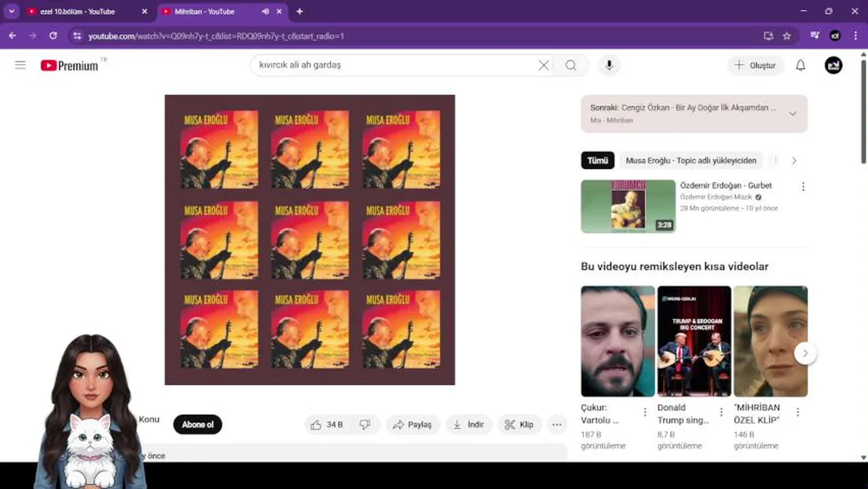Go to YouTube Premium home logo
Image resolution: width=868 pixels, height=489 pixels.
pyautogui.click(x=69, y=65)
